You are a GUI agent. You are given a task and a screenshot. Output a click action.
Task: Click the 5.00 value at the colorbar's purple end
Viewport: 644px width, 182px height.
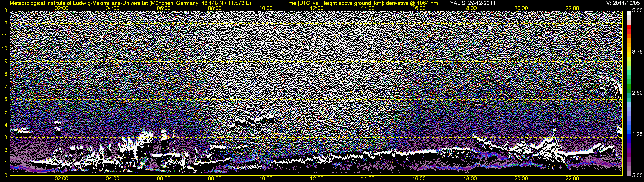point(638,176)
